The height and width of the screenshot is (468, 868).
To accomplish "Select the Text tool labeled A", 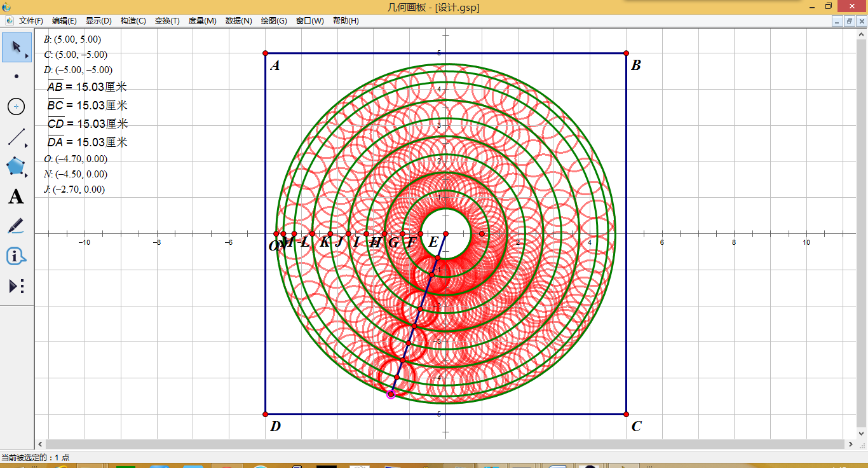I will (17, 196).
